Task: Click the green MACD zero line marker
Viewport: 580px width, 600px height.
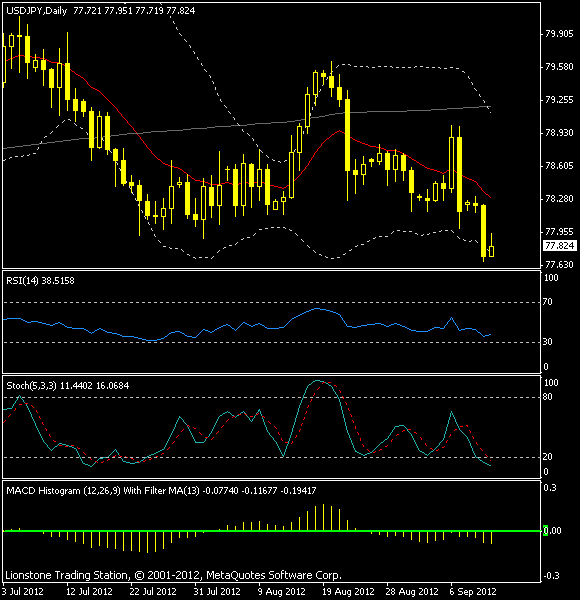Action: coord(545,531)
